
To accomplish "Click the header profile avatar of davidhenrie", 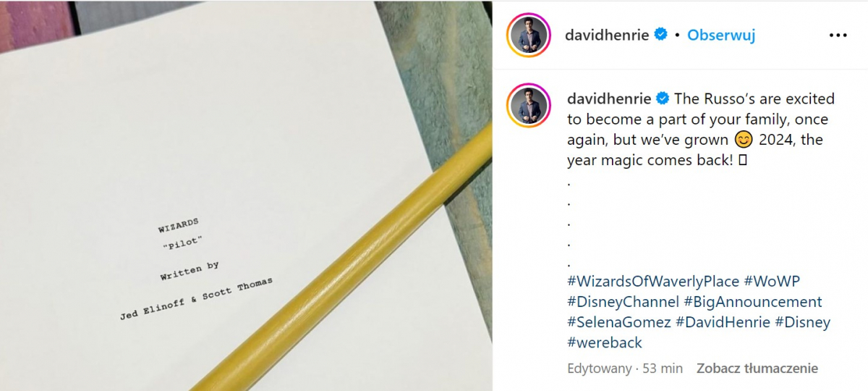I will pyautogui.click(x=529, y=35).
